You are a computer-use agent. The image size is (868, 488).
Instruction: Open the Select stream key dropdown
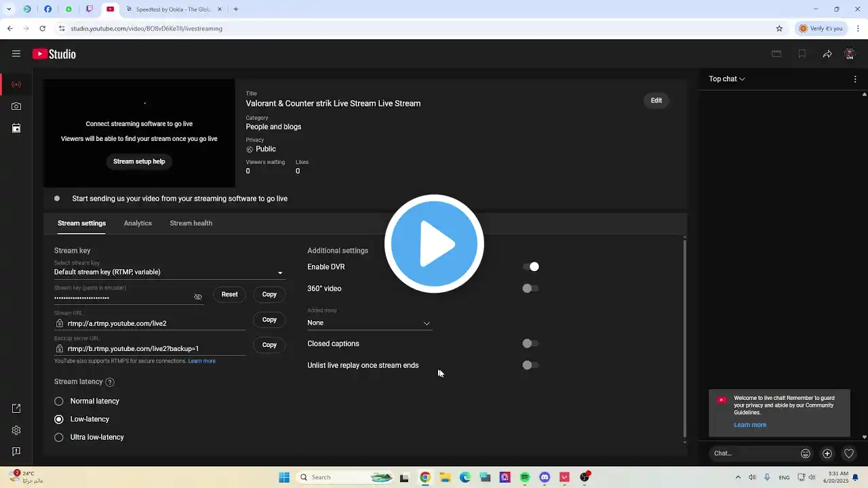[170, 272]
